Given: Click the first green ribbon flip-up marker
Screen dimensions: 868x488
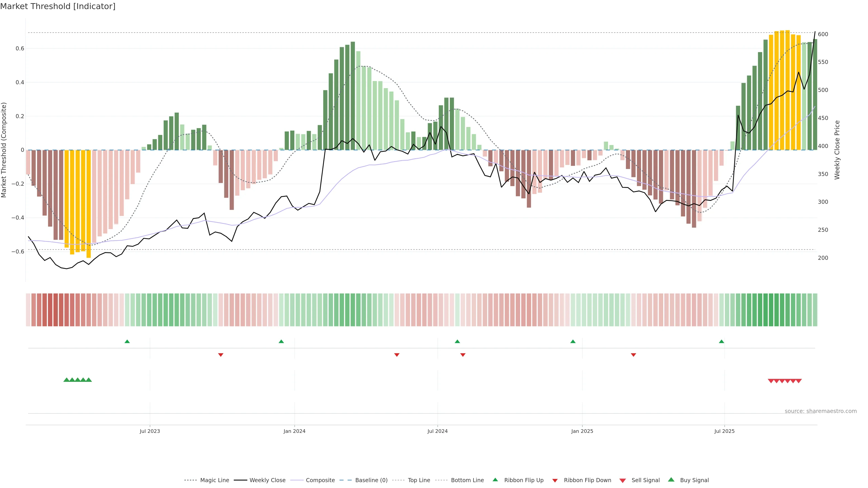Looking at the screenshot, I should point(127,342).
